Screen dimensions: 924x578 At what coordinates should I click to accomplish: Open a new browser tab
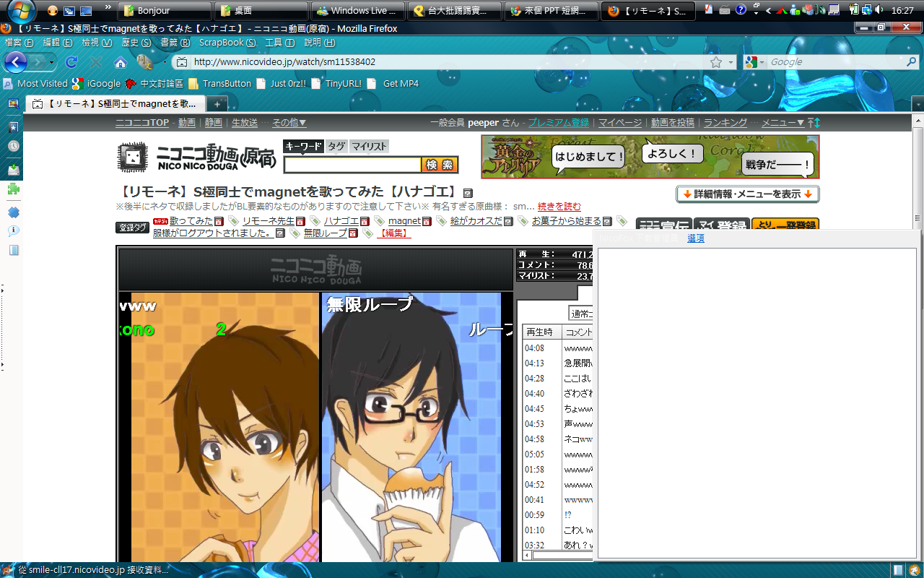[217, 104]
